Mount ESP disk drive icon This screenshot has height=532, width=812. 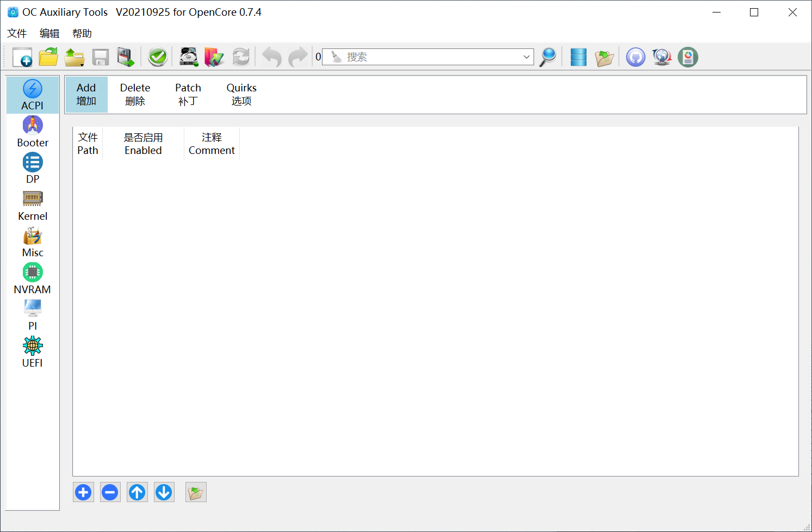point(189,57)
